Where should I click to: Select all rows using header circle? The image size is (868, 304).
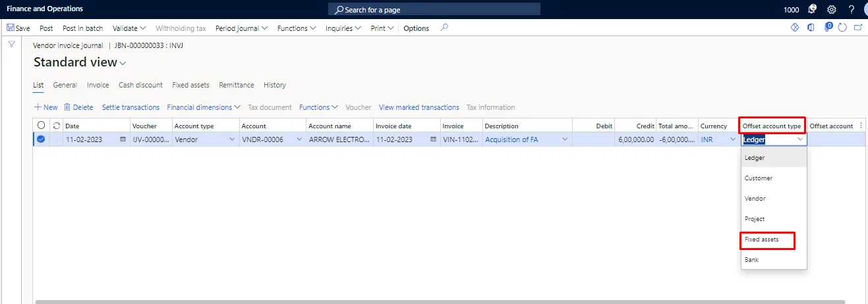click(x=42, y=126)
